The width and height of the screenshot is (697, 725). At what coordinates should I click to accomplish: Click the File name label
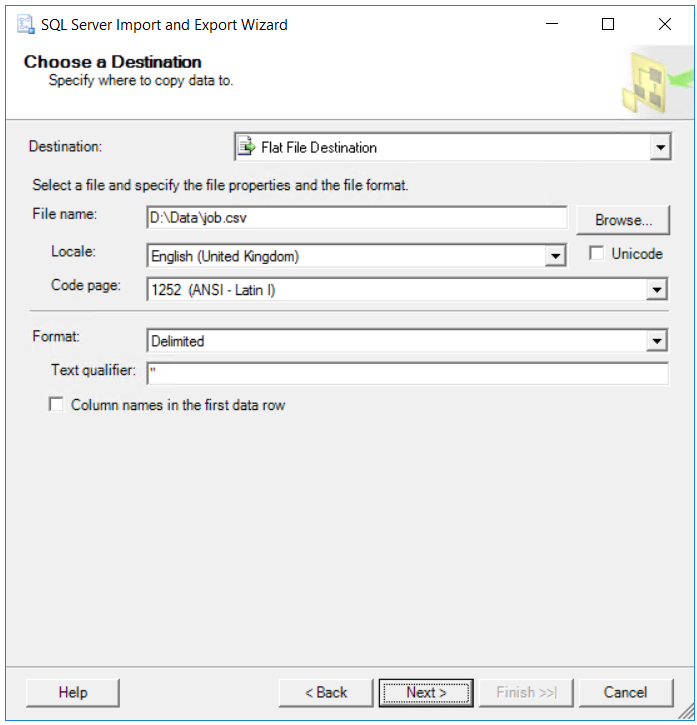(64, 214)
